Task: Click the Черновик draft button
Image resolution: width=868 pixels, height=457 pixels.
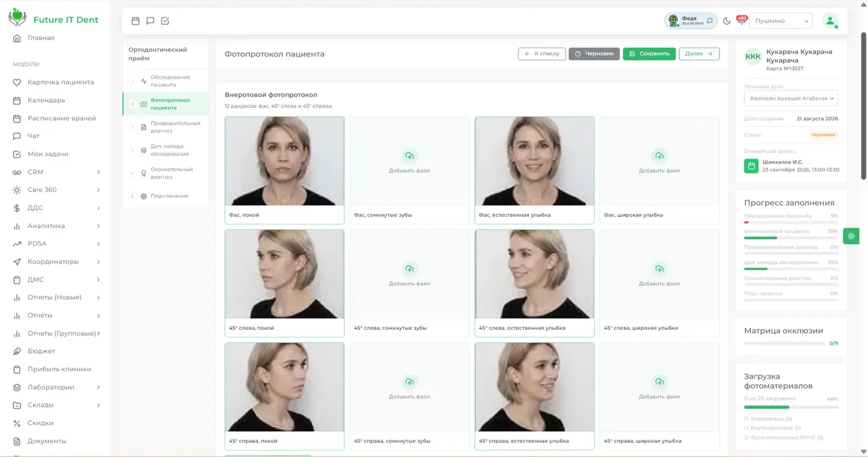Action: tap(594, 54)
